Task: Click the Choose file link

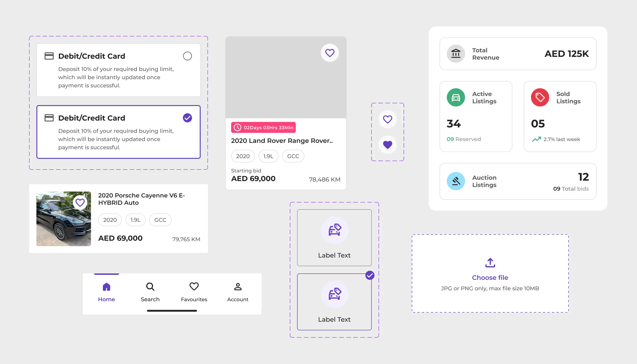Action: tap(490, 277)
